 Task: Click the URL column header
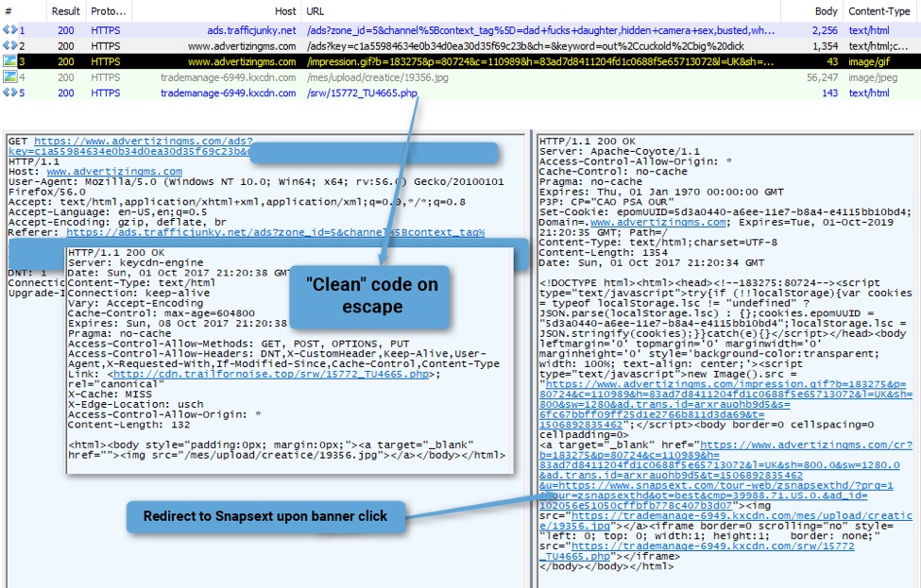(x=315, y=11)
